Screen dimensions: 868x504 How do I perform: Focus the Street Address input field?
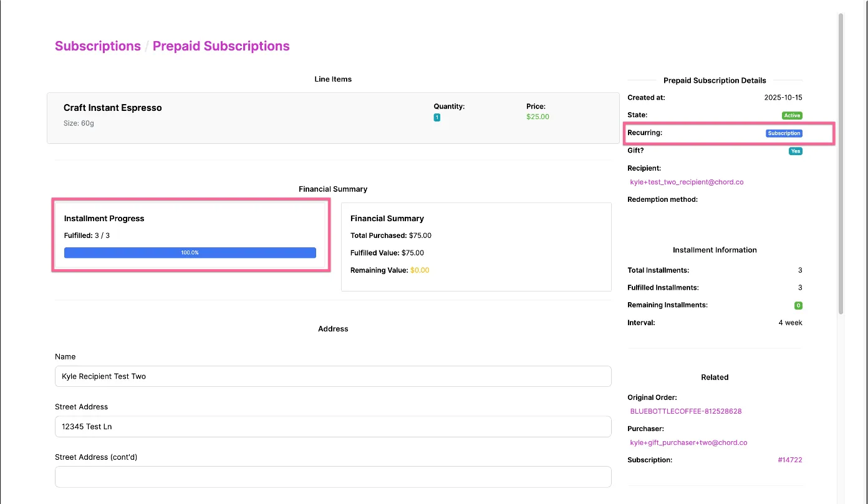(333, 427)
